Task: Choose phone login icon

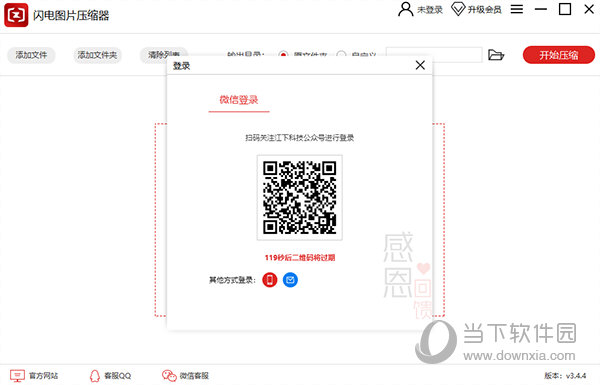Action: click(269, 280)
